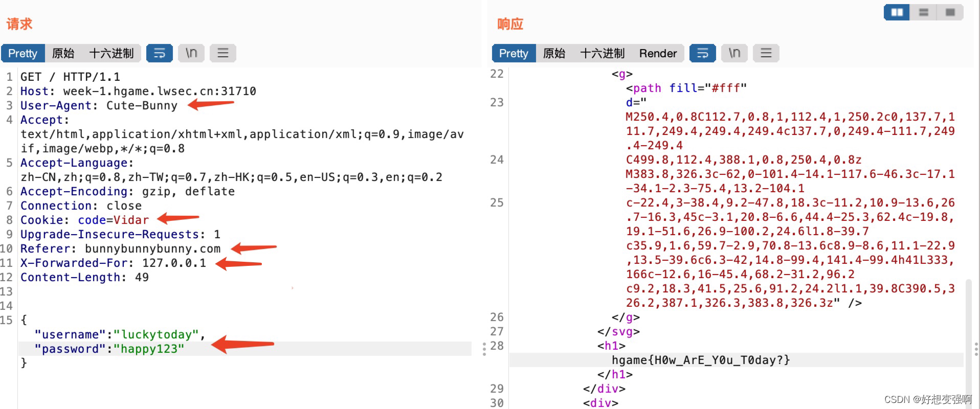Click the request title 请求
980x409 pixels.
(x=19, y=24)
